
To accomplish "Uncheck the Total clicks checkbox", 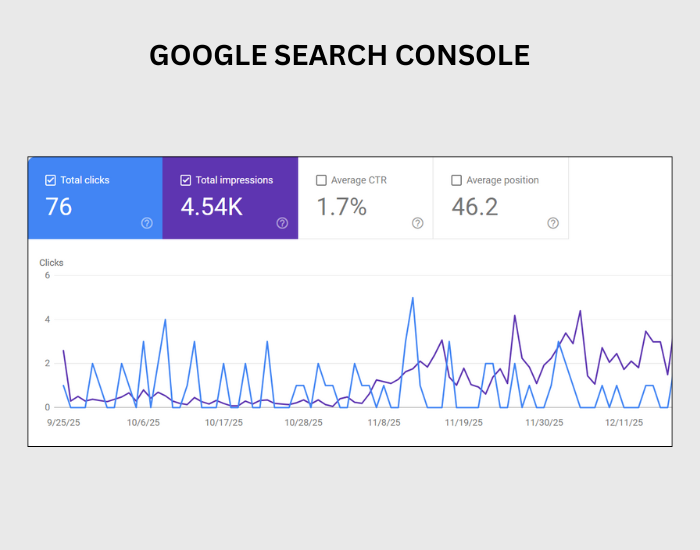I will pyautogui.click(x=51, y=180).
